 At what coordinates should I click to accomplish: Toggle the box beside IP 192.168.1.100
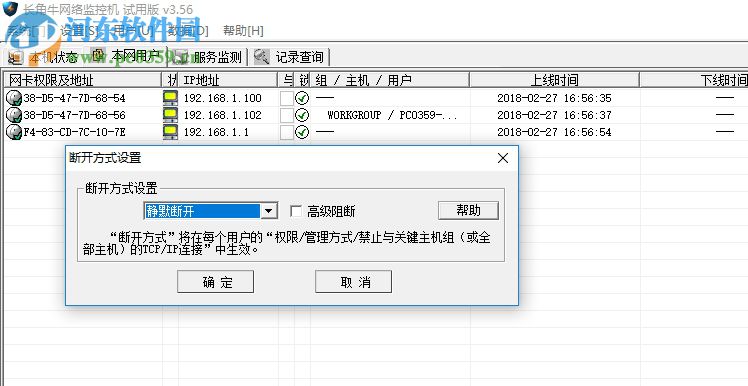point(286,98)
